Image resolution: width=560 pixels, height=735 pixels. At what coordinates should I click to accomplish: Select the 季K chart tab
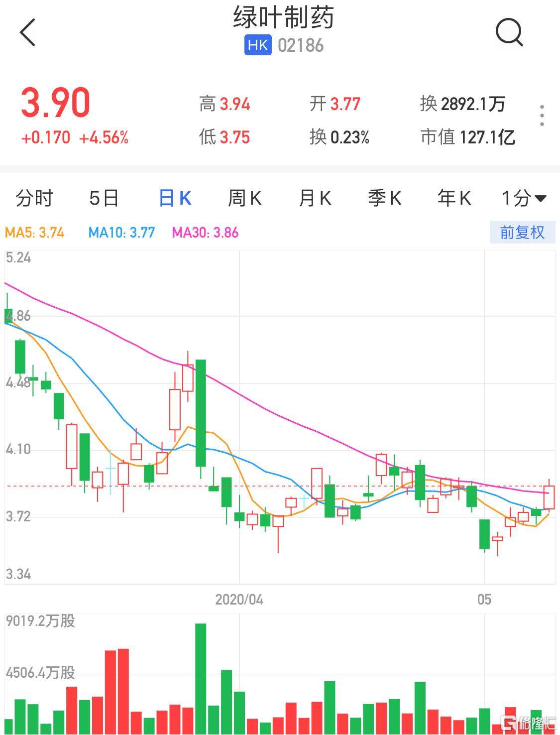[x=384, y=198]
